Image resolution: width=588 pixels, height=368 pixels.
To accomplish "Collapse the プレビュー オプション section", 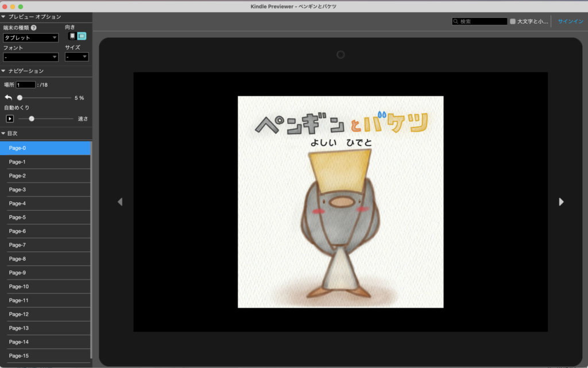I will pyautogui.click(x=3, y=17).
